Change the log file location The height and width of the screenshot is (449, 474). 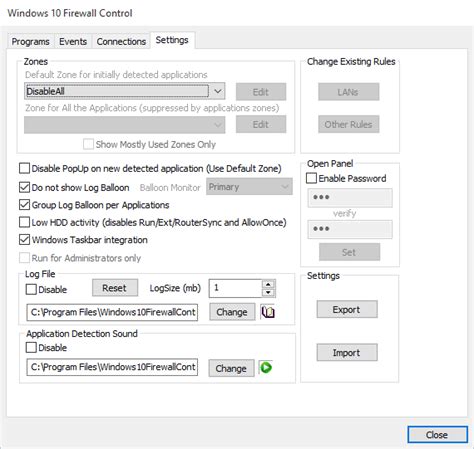(x=232, y=312)
